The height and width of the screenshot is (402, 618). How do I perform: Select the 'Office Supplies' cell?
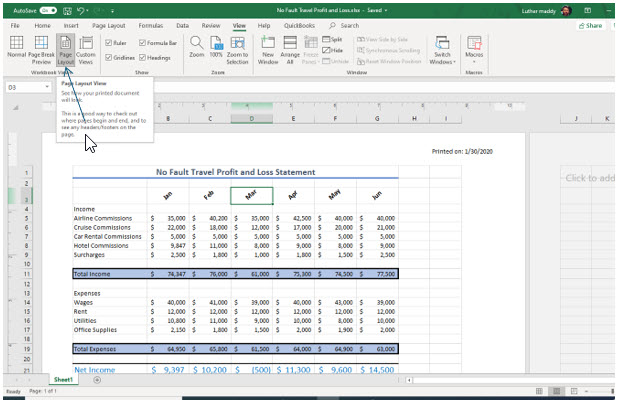click(x=110, y=330)
